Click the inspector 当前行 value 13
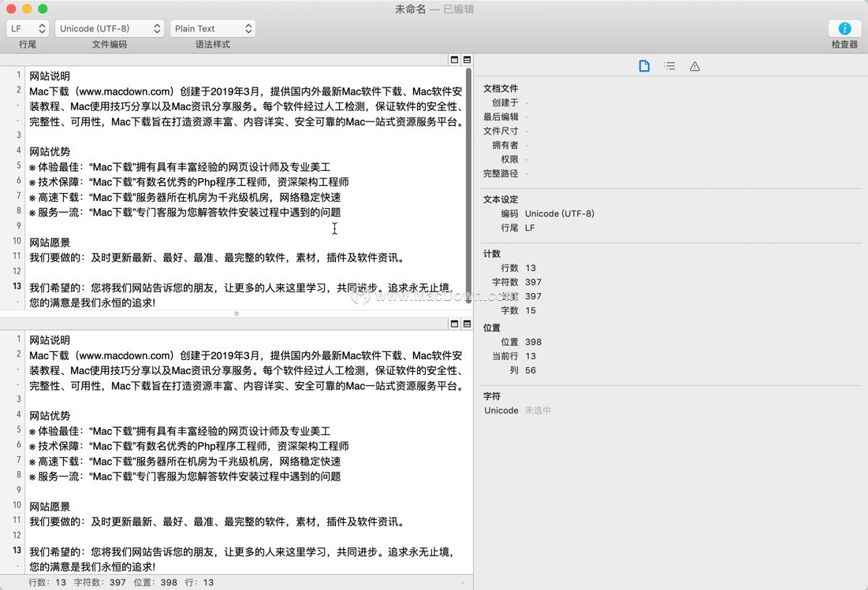The width and height of the screenshot is (868, 590). click(531, 356)
